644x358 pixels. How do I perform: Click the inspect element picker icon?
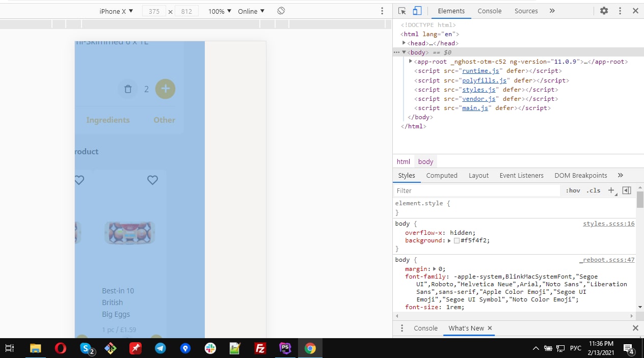click(402, 11)
